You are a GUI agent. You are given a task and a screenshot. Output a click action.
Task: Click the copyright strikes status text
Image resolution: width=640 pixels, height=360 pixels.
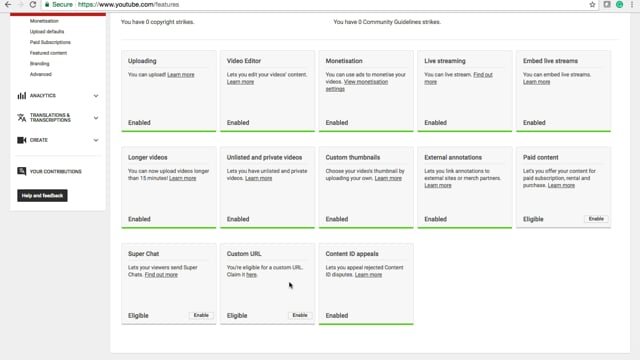point(158,22)
